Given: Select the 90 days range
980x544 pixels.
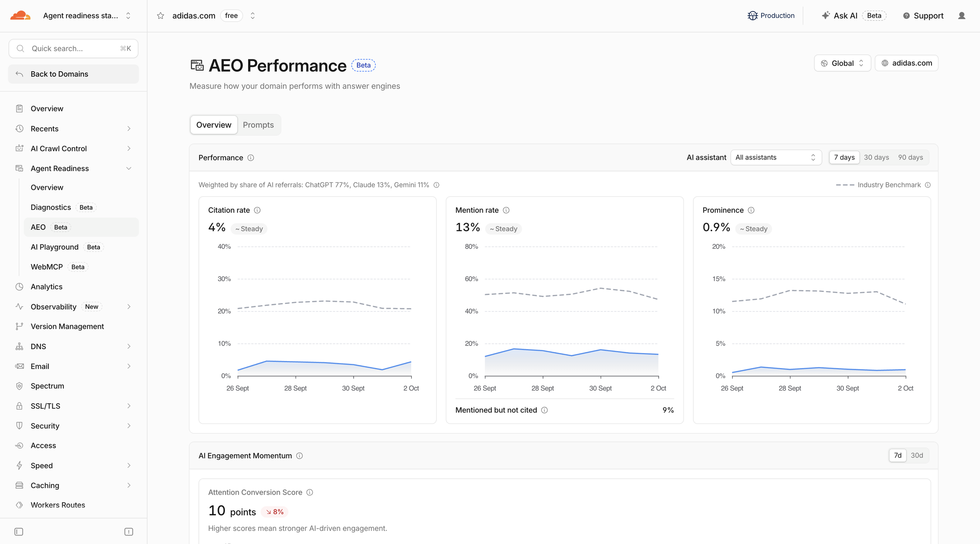Looking at the screenshot, I should [910, 157].
